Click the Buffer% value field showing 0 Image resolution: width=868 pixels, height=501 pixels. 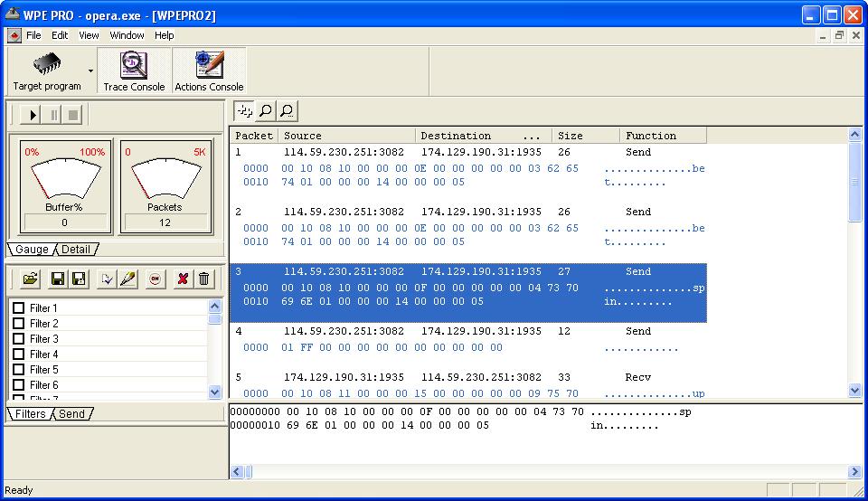tap(65, 222)
